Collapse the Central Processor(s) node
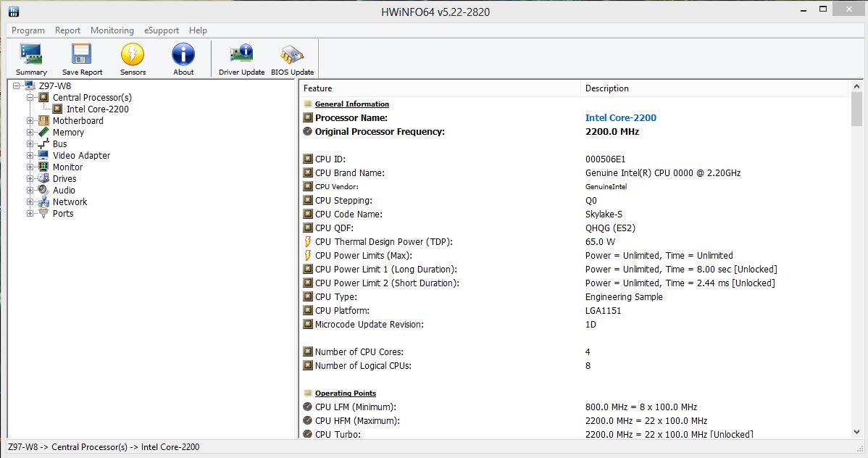The width and height of the screenshot is (868, 458). click(30, 98)
